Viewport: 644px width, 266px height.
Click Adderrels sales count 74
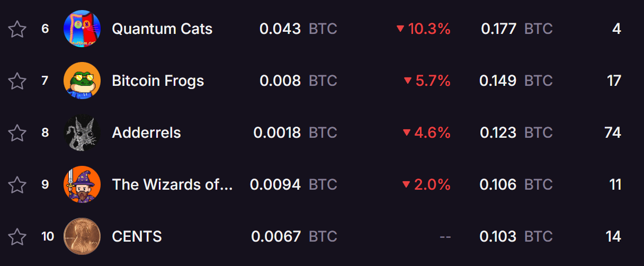point(613,132)
